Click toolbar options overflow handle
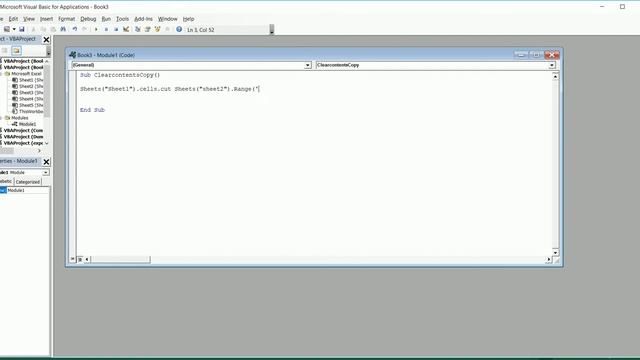The image size is (640, 360). coord(272,30)
